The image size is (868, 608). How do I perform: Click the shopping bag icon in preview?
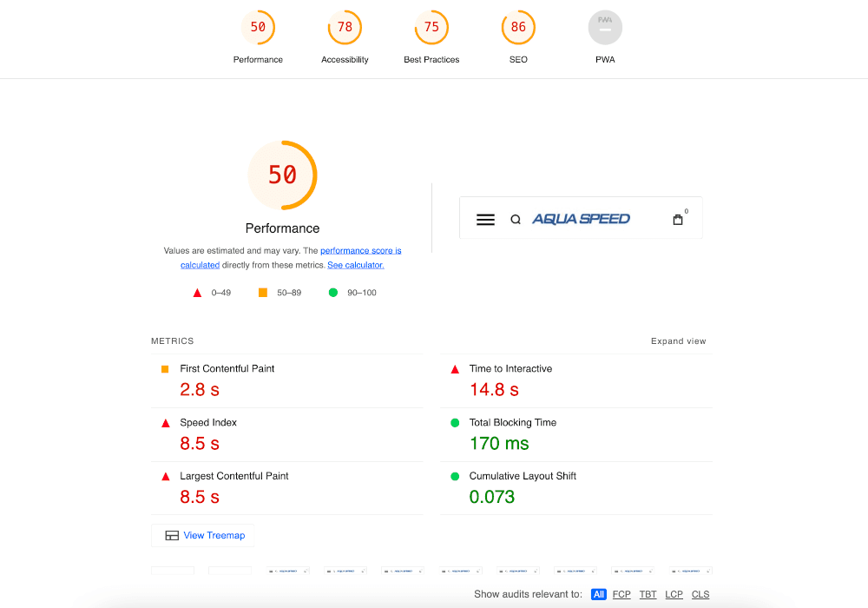[678, 220]
